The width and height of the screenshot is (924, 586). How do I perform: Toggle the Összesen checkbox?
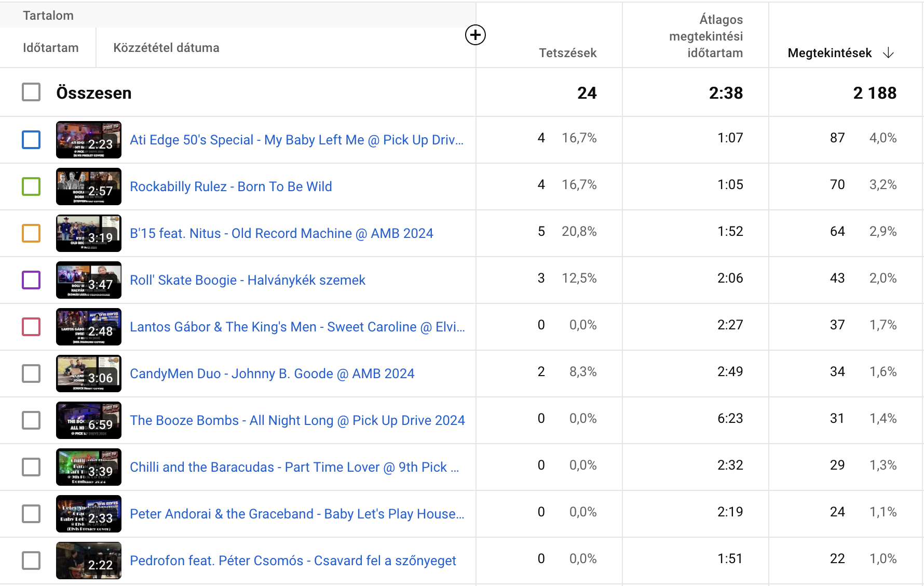click(x=31, y=92)
